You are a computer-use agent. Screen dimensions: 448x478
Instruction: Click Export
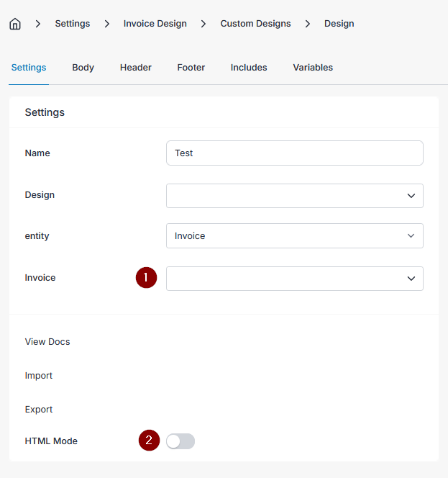pyautogui.click(x=39, y=410)
